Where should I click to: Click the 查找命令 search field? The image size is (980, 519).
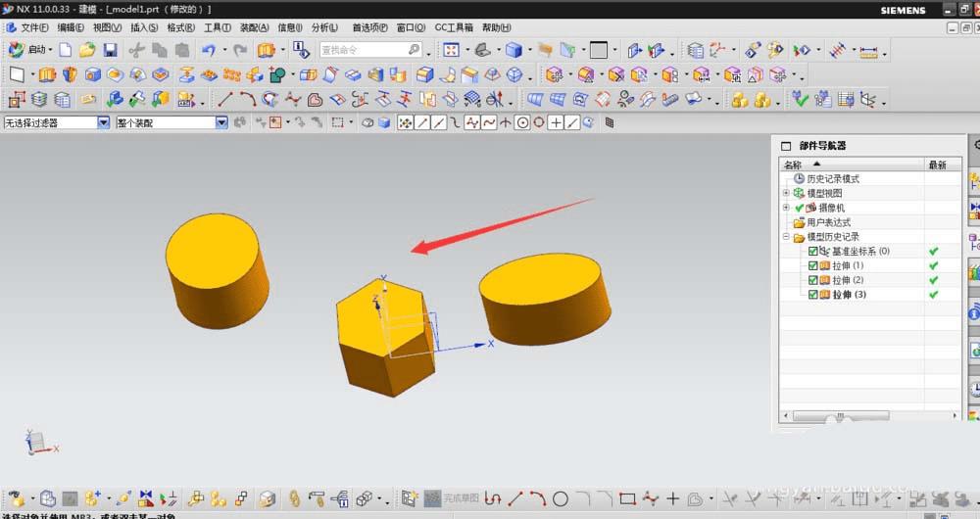pyautogui.click(x=363, y=50)
